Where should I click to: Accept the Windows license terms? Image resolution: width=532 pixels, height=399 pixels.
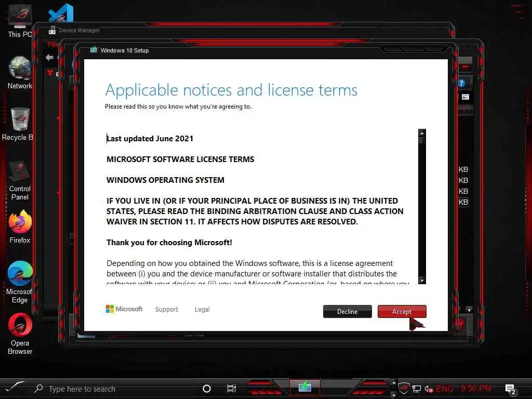(x=402, y=312)
